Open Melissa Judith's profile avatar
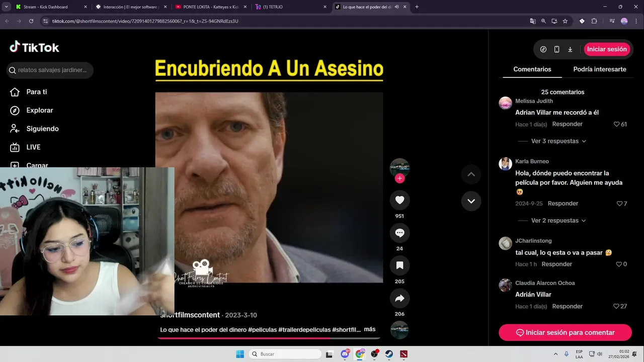This screenshot has width=644, height=362. pyautogui.click(x=505, y=103)
